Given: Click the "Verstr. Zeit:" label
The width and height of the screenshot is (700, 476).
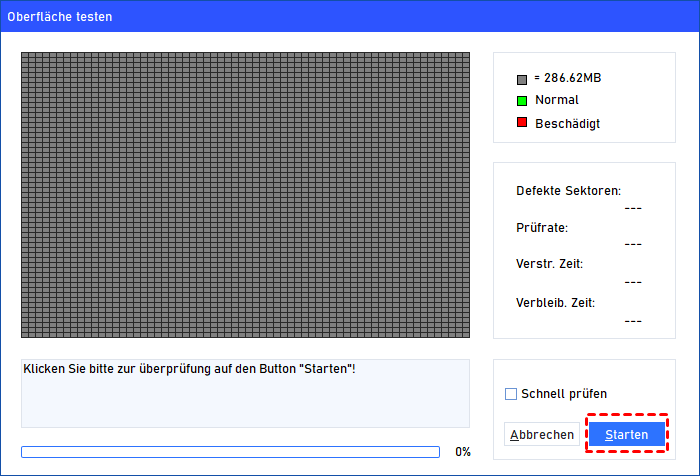Looking at the screenshot, I should coord(550,264).
